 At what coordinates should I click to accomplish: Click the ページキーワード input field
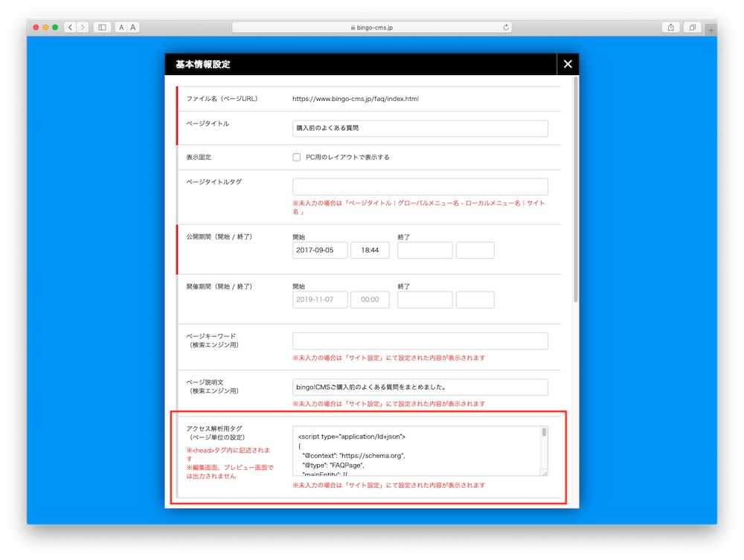coord(420,341)
